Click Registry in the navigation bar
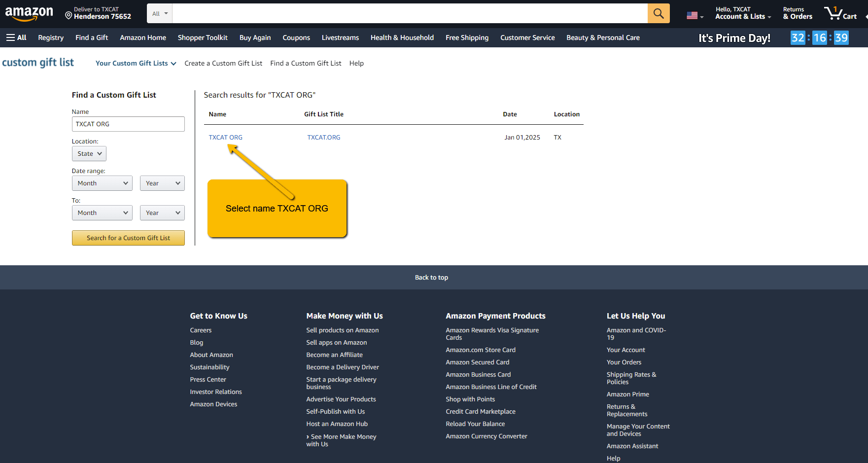The image size is (868, 463). coord(51,37)
